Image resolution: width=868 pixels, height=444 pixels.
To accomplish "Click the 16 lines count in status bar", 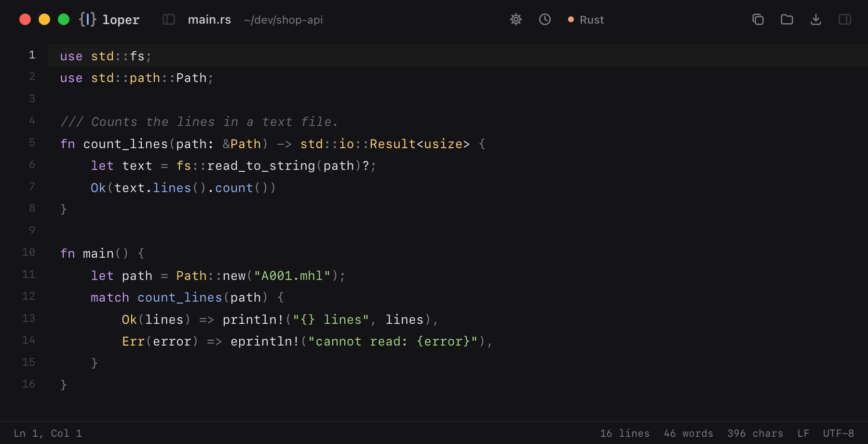I will [x=624, y=433].
